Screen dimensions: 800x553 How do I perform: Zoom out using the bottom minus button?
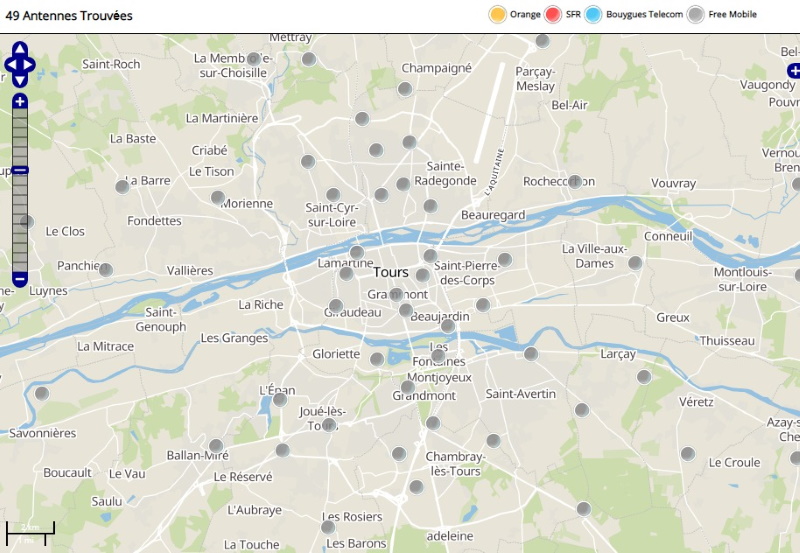click(20, 278)
